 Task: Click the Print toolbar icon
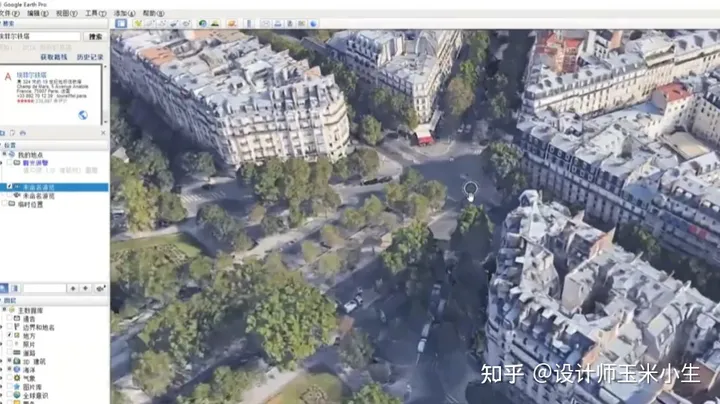point(278,23)
